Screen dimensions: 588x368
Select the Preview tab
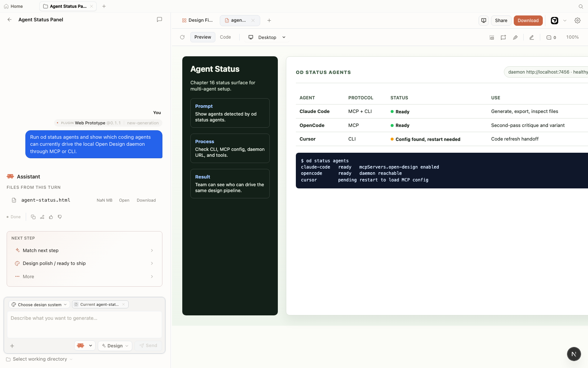click(202, 37)
